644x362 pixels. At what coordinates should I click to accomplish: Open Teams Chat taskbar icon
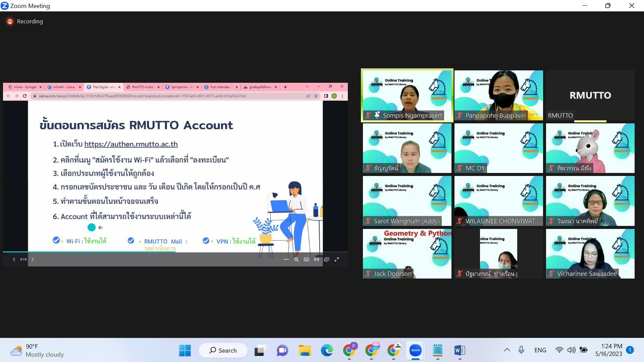click(x=282, y=351)
